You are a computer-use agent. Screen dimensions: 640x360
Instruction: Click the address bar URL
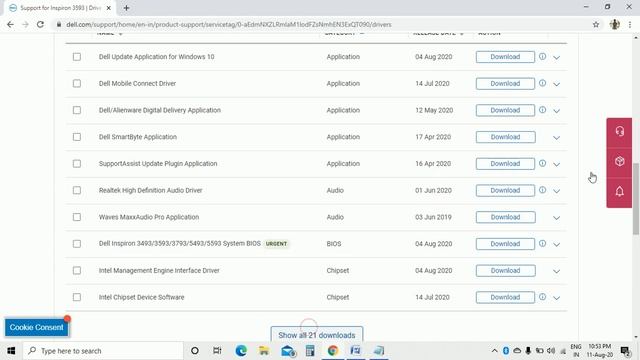tap(229, 24)
